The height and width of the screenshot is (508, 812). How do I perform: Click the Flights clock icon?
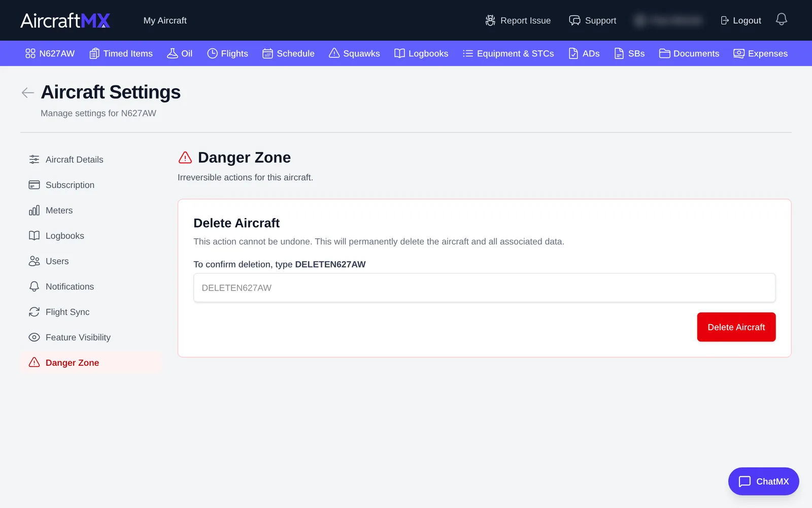coord(212,53)
